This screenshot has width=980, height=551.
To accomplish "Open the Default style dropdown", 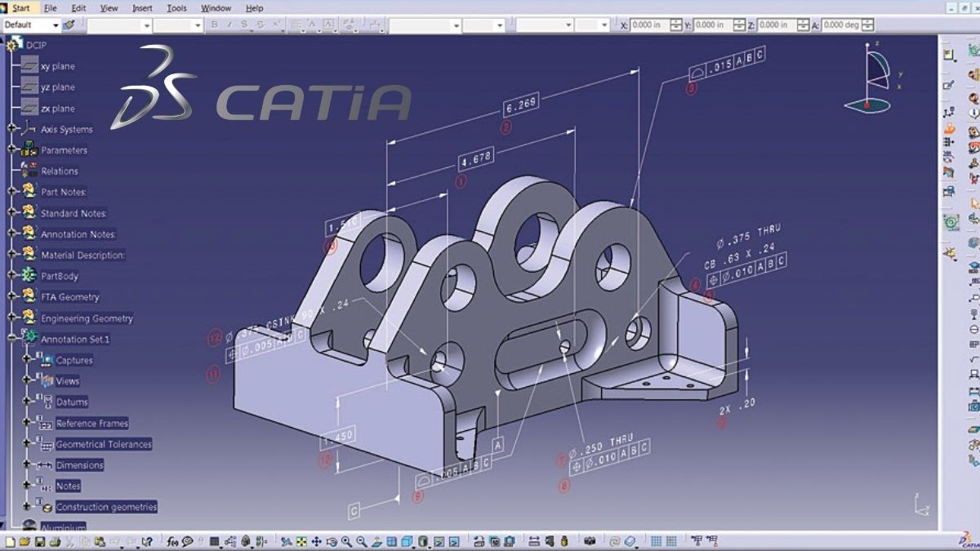I will tap(56, 24).
